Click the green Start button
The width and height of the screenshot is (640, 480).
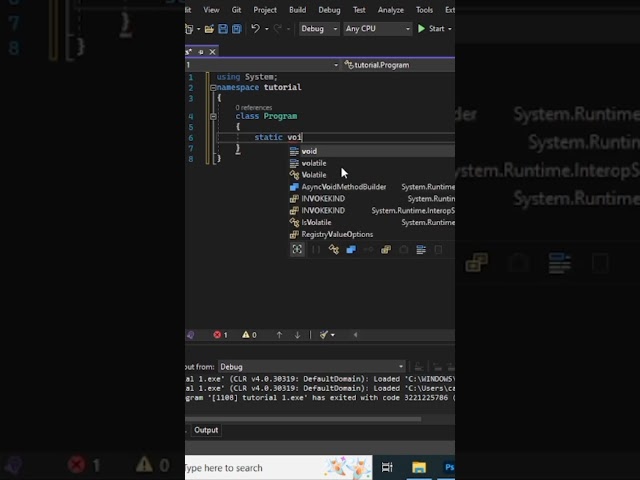point(431,29)
